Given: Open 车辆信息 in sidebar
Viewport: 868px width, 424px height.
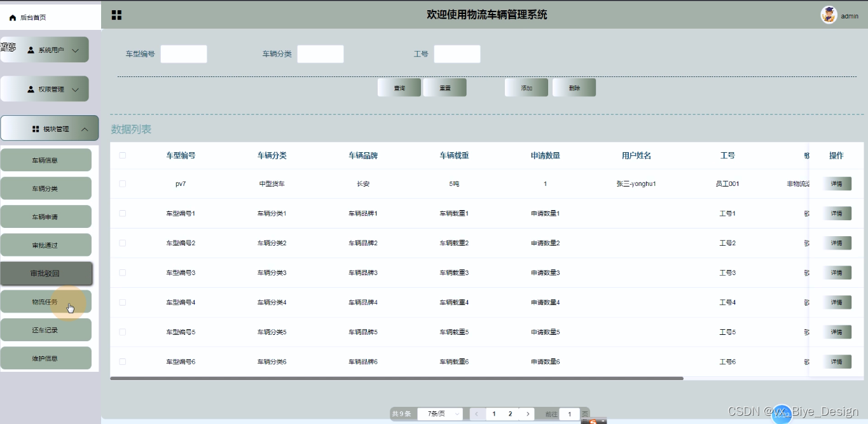Looking at the screenshot, I should click(46, 160).
